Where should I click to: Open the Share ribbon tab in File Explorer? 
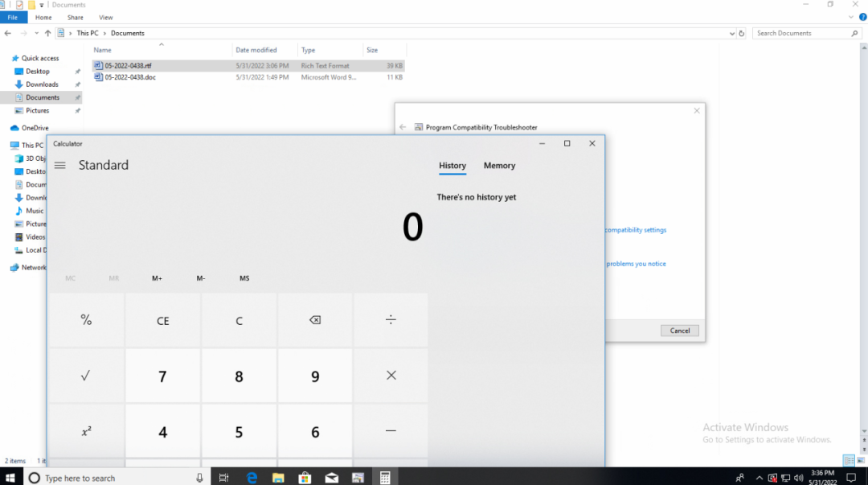click(x=76, y=18)
